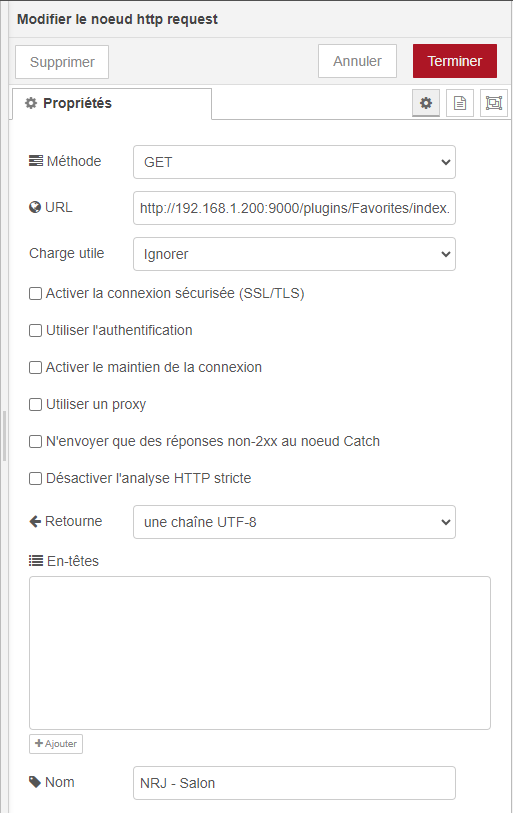
Task: Click the arrow icon beside Retourne
Action: point(35,521)
